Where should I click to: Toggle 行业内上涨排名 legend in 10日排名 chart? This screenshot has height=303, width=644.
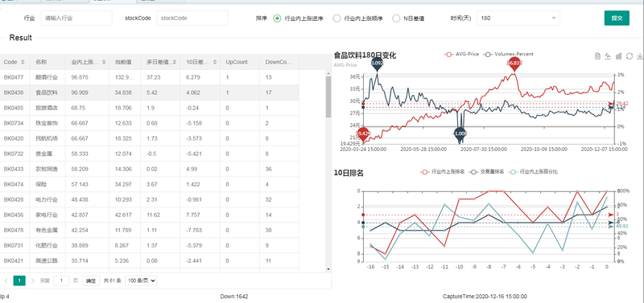pos(442,172)
